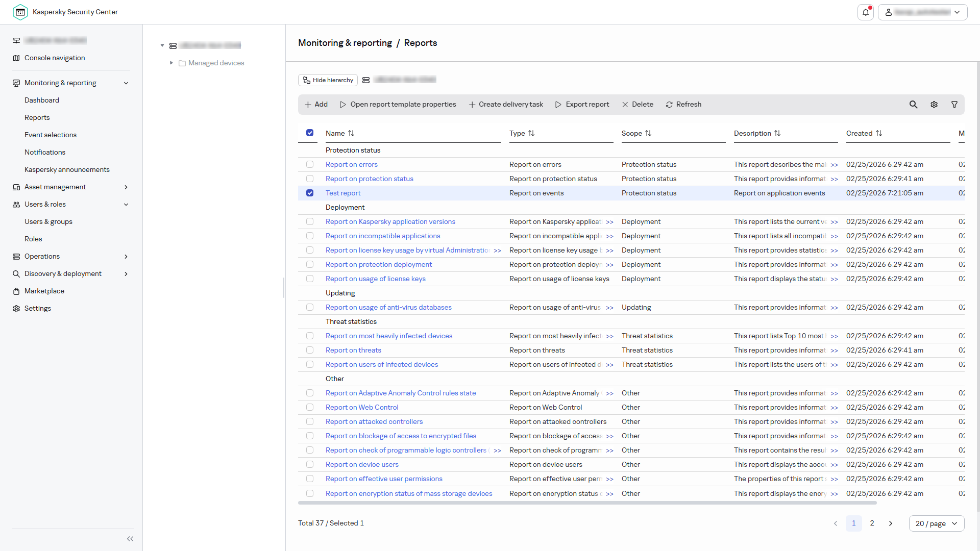Check Report on device users row
980x551 pixels.
310,464
